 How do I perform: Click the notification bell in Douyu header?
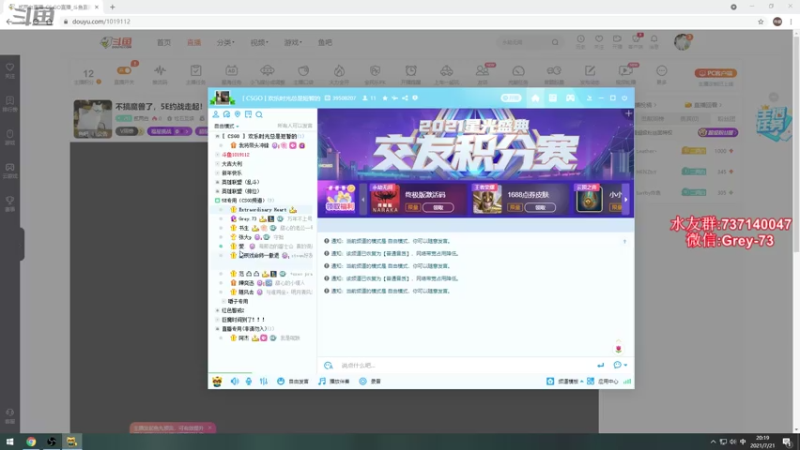(x=654, y=41)
